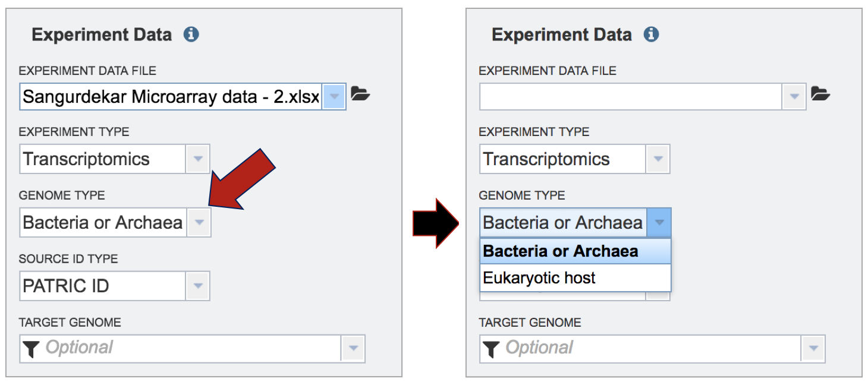The image size is (868, 385).
Task: Open the right Experiment Type dropdown arrow
Action: 658,159
